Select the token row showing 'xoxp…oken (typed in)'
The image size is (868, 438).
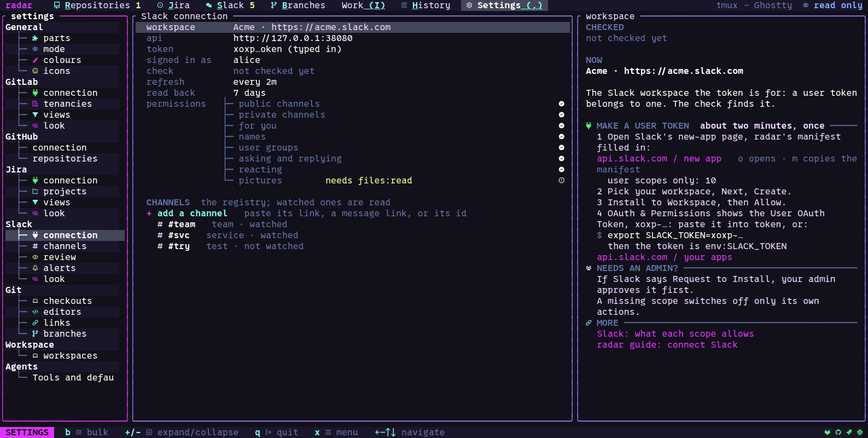(353, 49)
